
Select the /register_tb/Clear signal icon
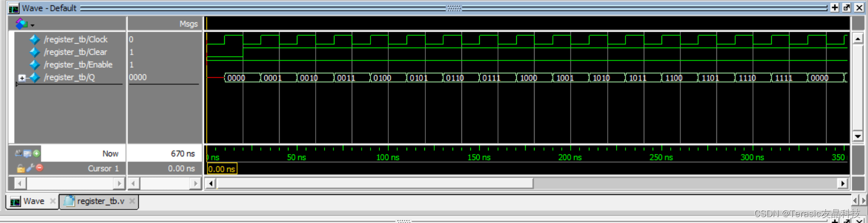35,52
